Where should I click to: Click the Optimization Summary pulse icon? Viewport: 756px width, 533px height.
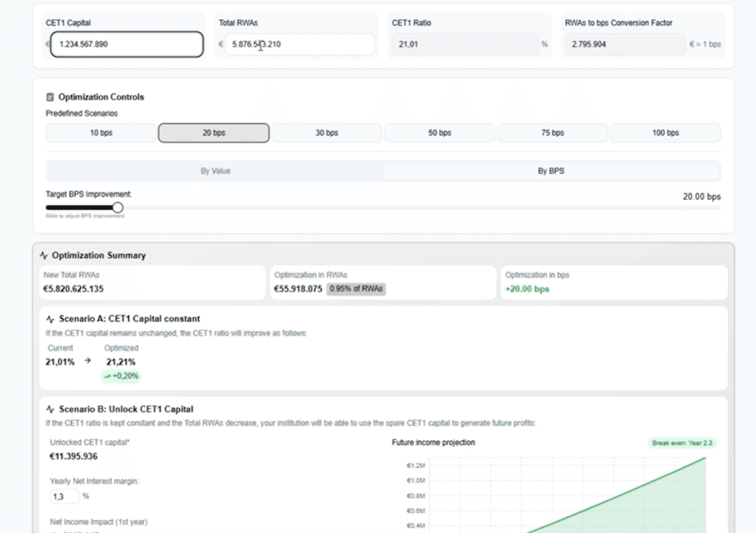(x=44, y=256)
